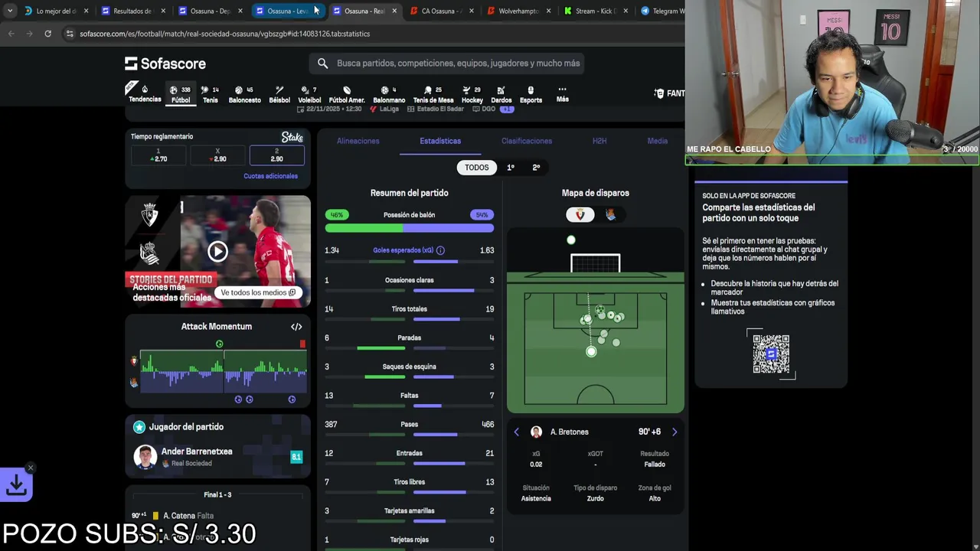Click the site info icon in address bar
This screenshot has height=551, width=980.
tap(70, 34)
